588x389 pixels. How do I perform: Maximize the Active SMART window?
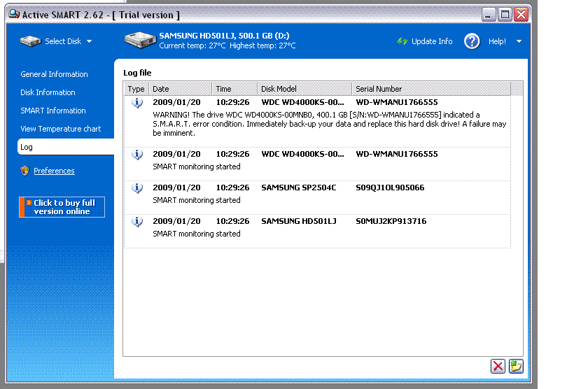pyautogui.click(x=505, y=15)
